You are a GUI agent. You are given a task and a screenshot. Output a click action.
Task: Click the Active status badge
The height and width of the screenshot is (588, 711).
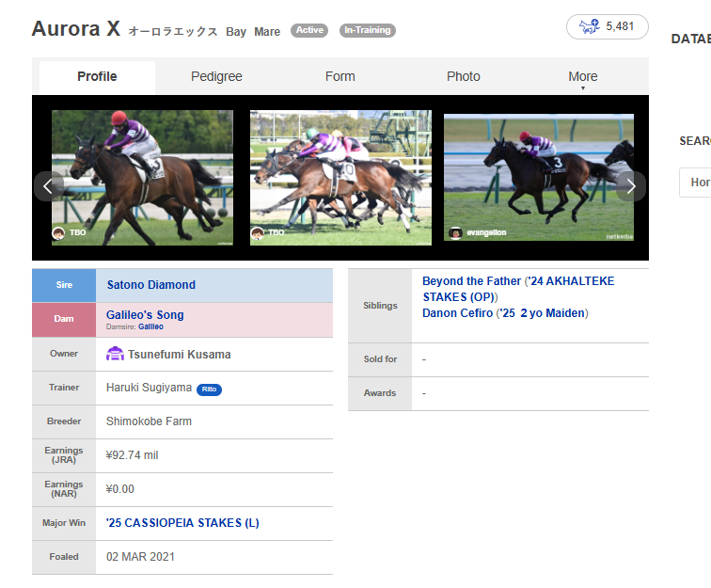tap(309, 30)
